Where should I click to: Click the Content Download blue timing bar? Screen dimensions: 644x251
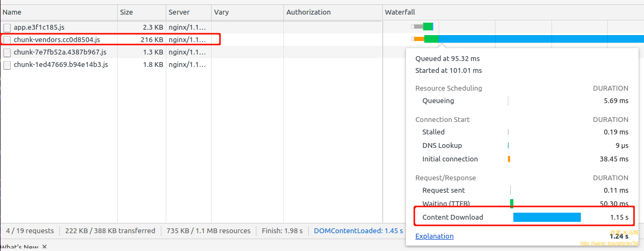547,218
